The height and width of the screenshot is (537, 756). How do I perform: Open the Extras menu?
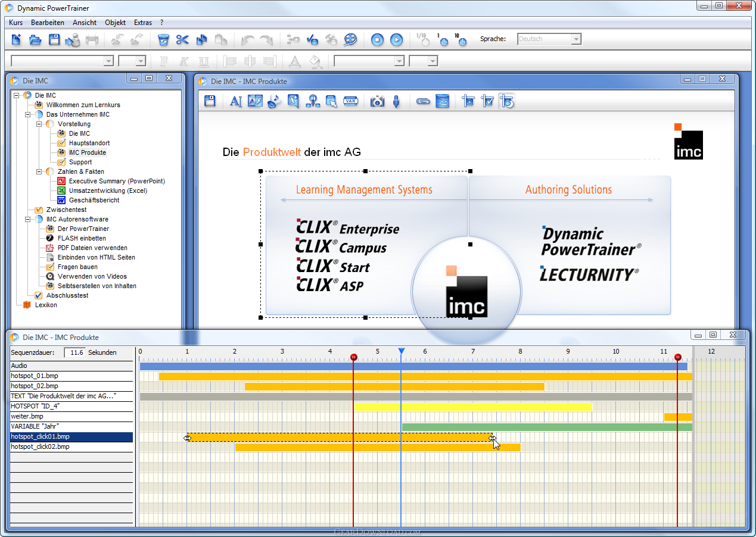click(143, 23)
